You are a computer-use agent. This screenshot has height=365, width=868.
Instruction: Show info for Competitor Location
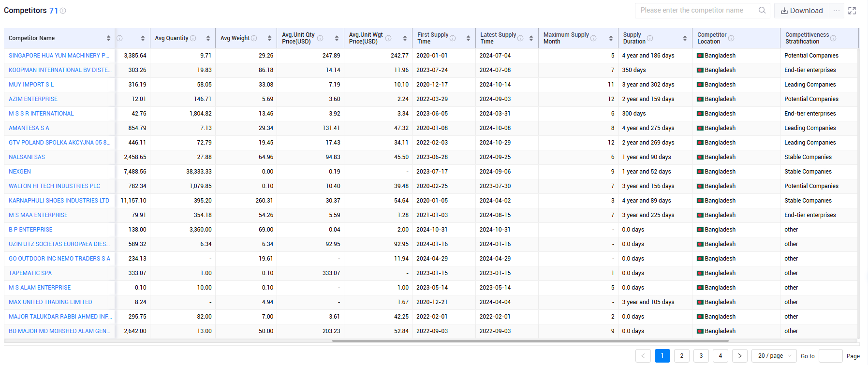731,38
